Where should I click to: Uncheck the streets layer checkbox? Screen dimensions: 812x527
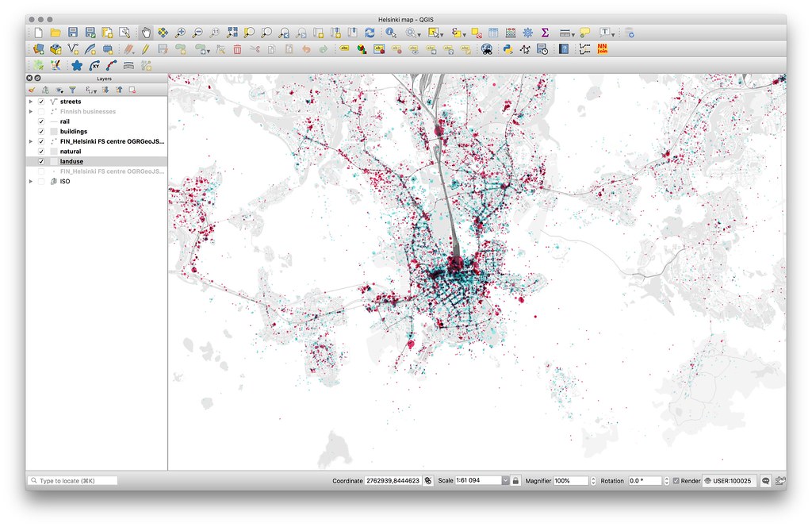(41, 102)
